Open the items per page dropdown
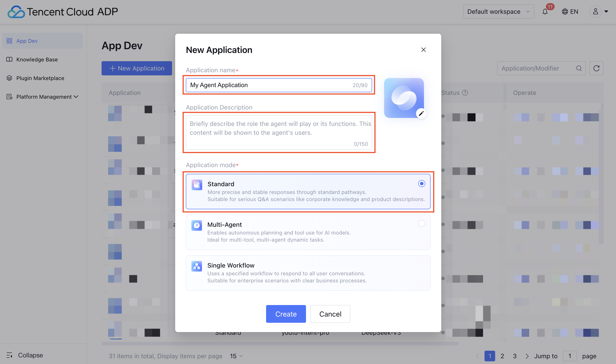 (236, 356)
